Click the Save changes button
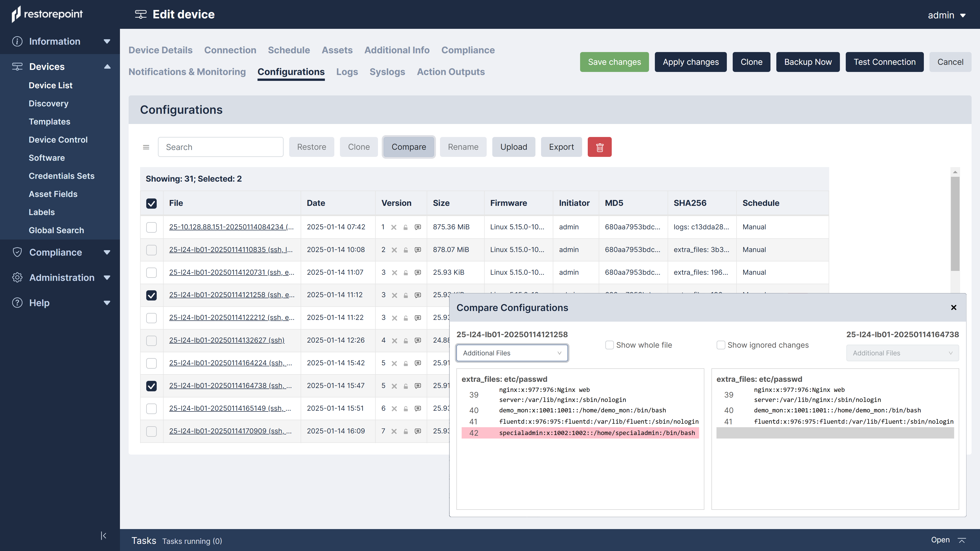 click(614, 62)
